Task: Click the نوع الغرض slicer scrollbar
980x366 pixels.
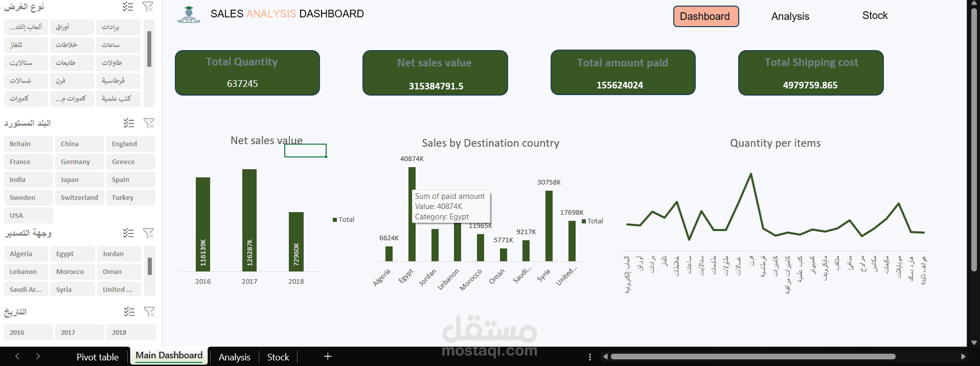Action: [x=149, y=49]
